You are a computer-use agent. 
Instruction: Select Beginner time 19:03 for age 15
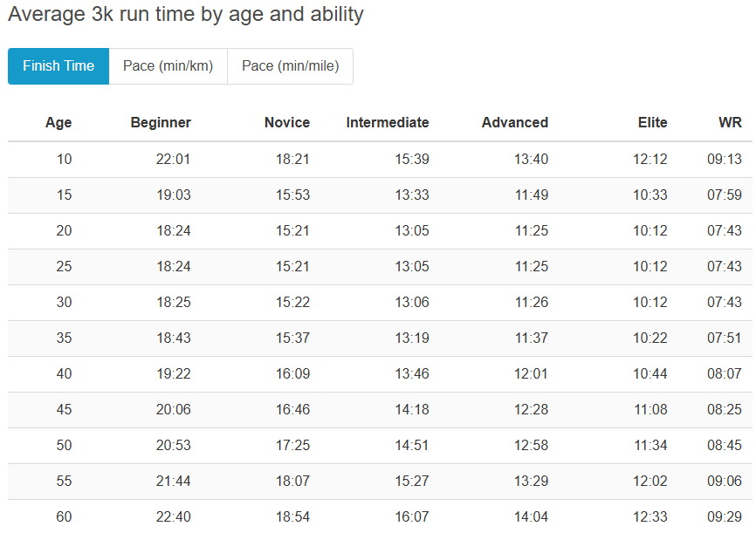174,195
